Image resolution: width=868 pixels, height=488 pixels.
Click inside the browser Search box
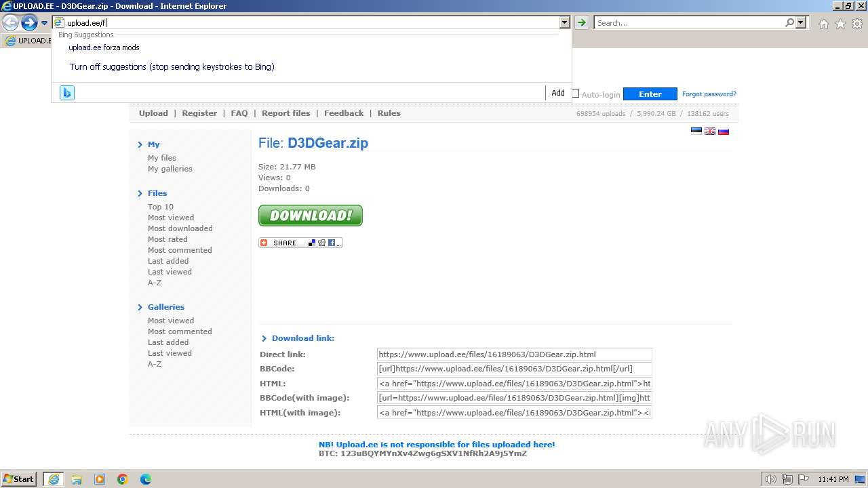689,23
